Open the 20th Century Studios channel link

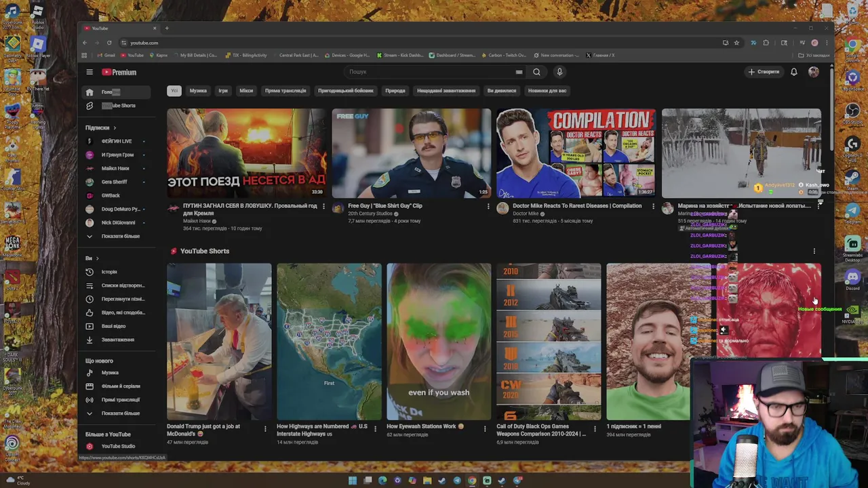[370, 213]
